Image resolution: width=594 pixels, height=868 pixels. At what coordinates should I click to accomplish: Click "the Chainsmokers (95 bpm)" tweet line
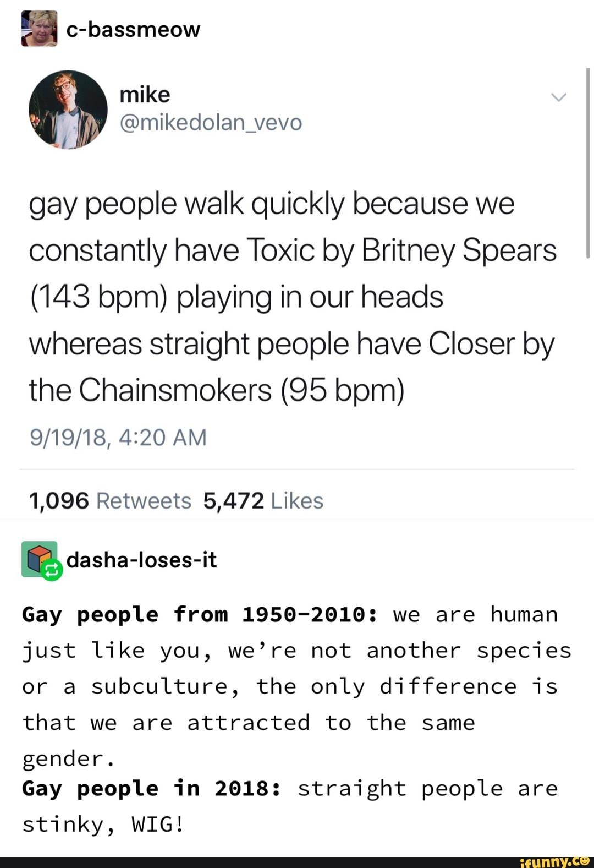click(x=216, y=390)
